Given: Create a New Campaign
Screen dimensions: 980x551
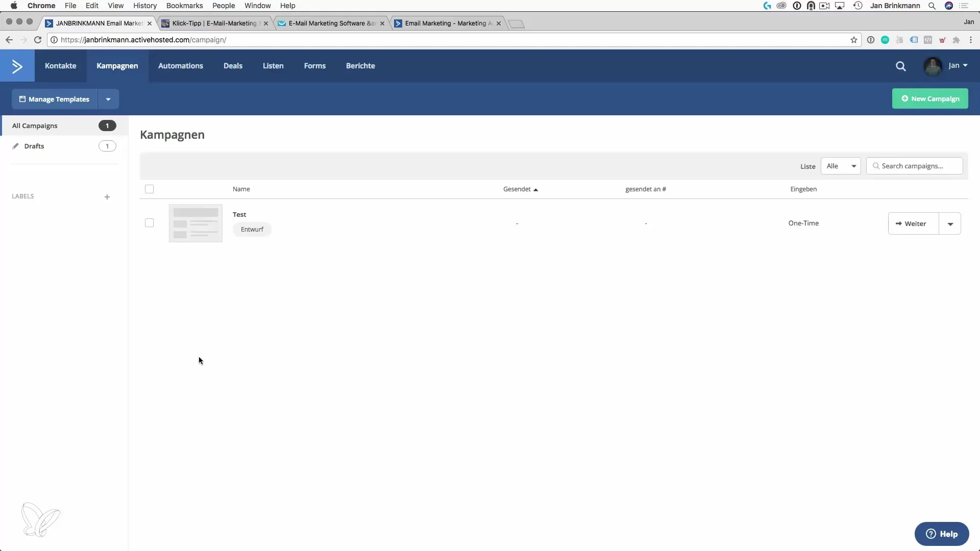Looking at the screenshot, I should pos(930,98).
